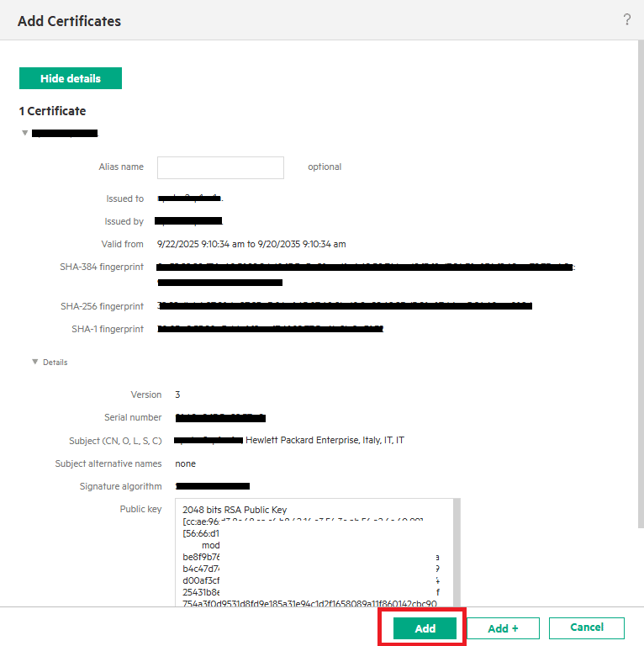This screenshot has width=644, height=646.
Task: Click the Subject value with Hewlett Packard Enterprise
Action: click(325, 440)
